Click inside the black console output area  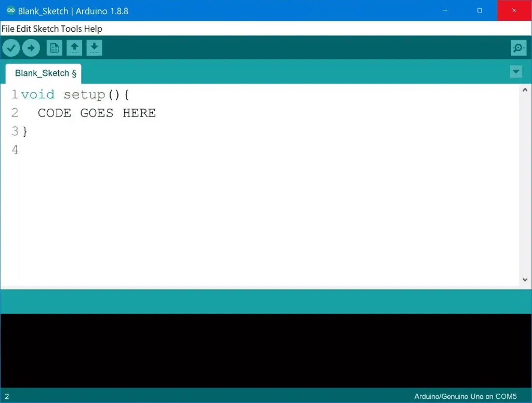click(x=266, y=350)
